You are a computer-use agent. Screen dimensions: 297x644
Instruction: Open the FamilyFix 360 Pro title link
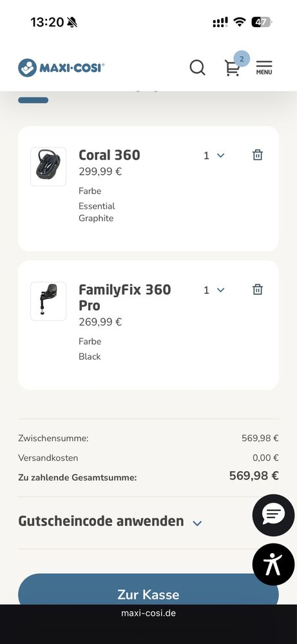(x=125, y=297)
